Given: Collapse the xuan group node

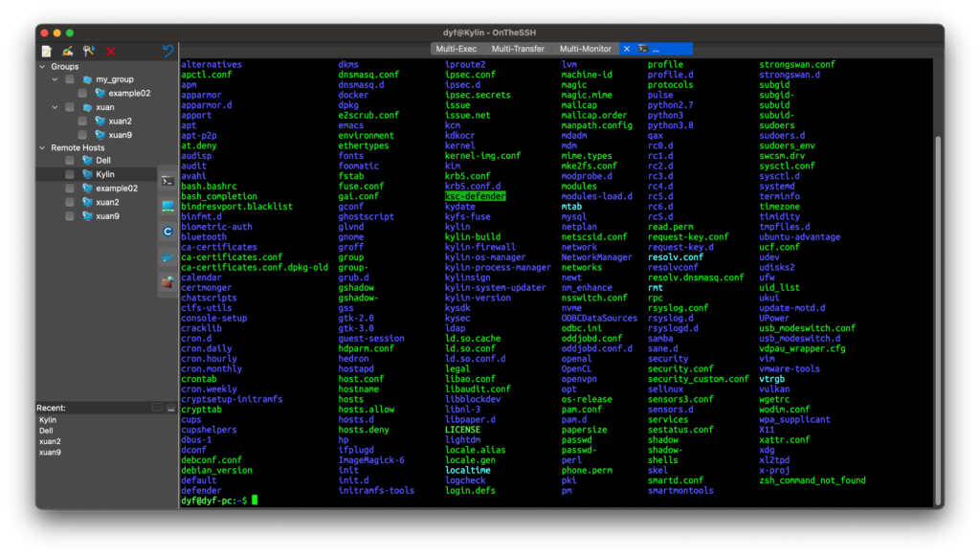Looking at the screenshot, I should click(x=56, y=107).
